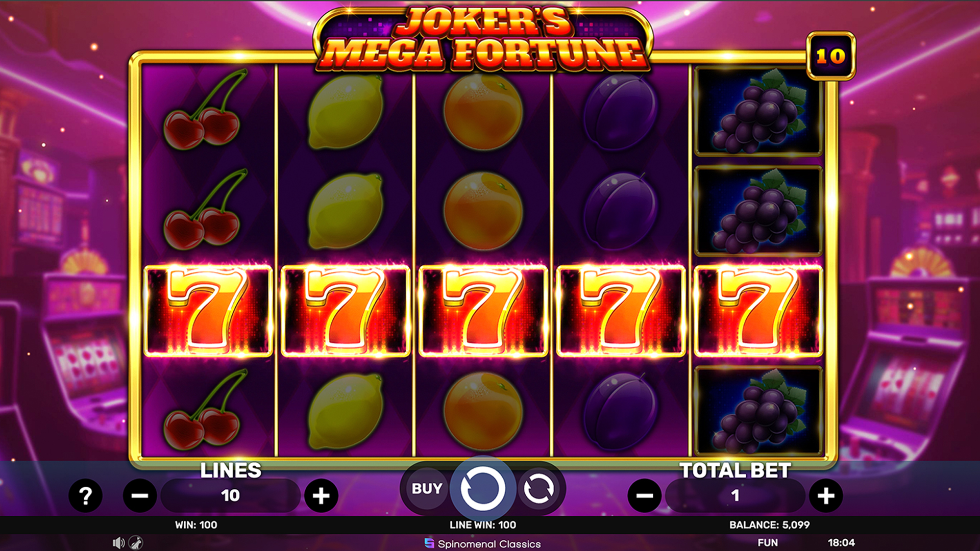This screenshot has width=980, height=551.
Task: Click the total bet value field
Action: click(x=735, y=495)
